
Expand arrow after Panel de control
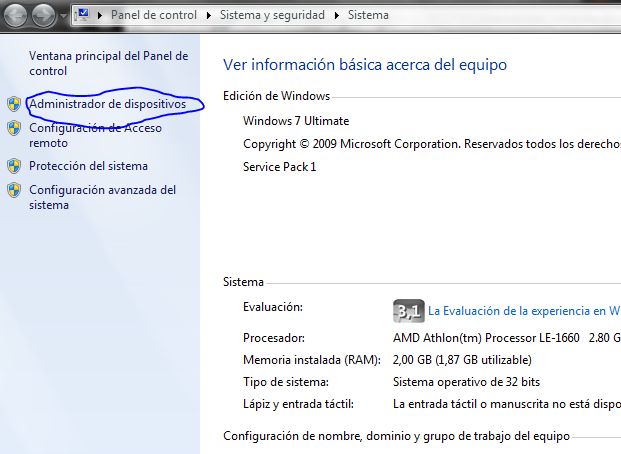point(209,15)
